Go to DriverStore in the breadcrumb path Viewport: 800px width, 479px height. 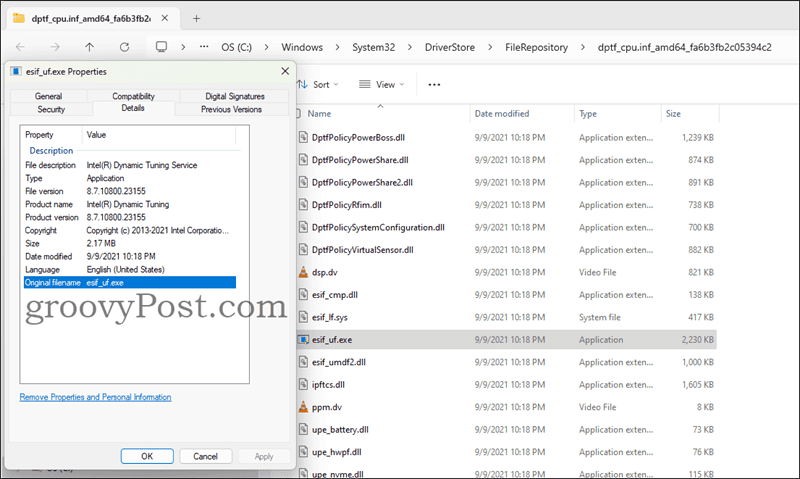point(450,47)
